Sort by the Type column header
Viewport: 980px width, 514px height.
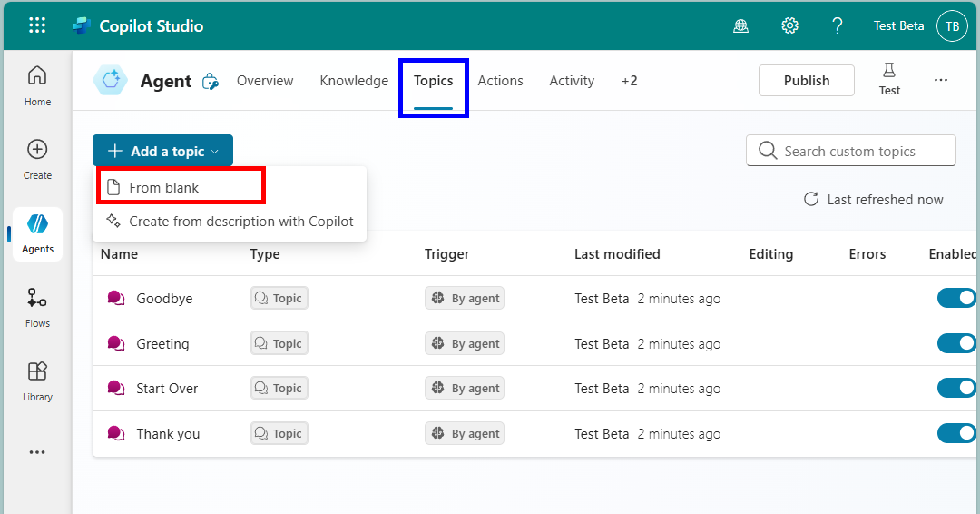(x=265, y=254)
